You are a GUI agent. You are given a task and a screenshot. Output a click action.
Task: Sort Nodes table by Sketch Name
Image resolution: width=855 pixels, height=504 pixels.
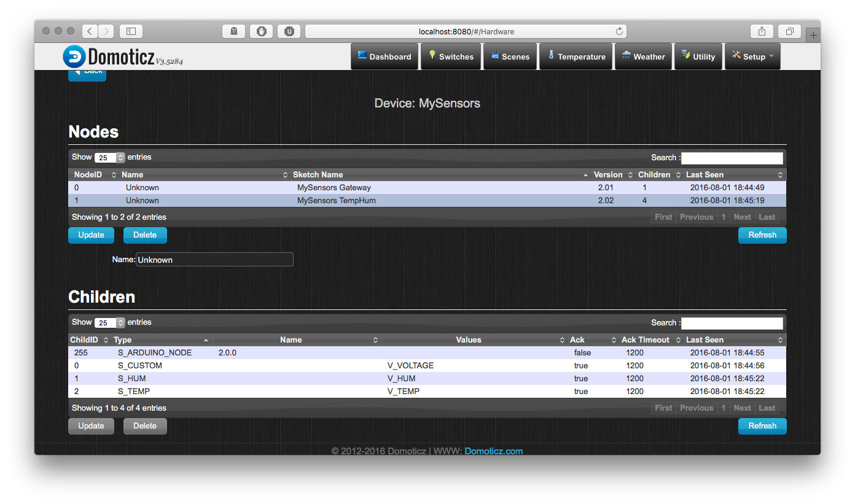pyautogui.click(x=440, y=175)
